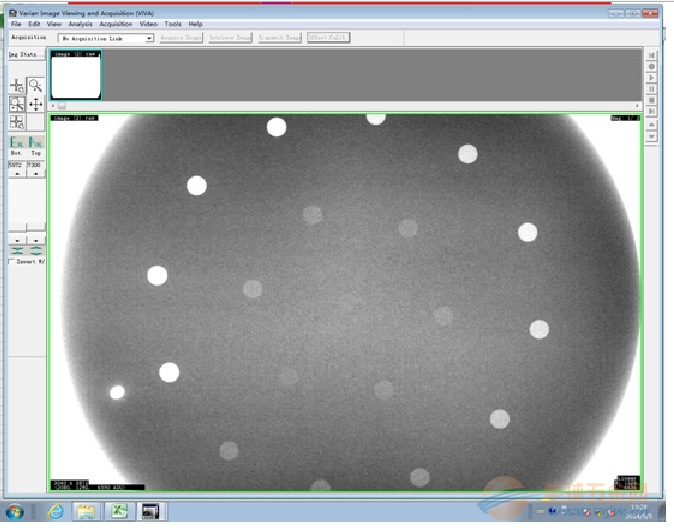Open the Analysis menu
674x531 pixels.
[x=80, y=24]
